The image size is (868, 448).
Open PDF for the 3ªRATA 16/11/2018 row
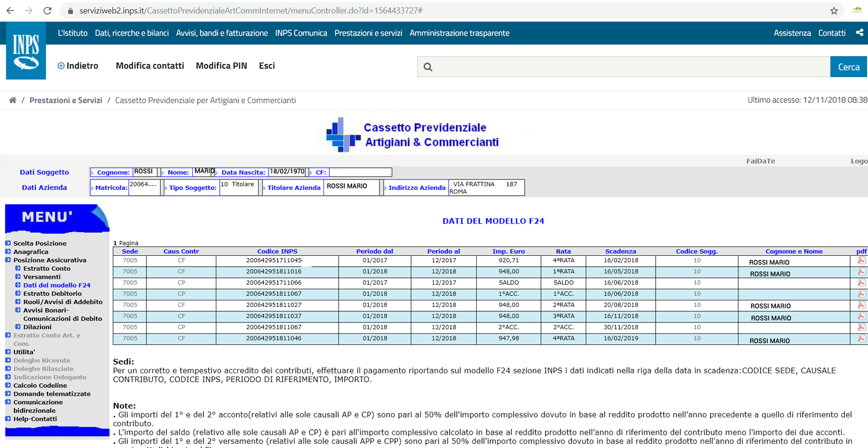click(861, 316)
